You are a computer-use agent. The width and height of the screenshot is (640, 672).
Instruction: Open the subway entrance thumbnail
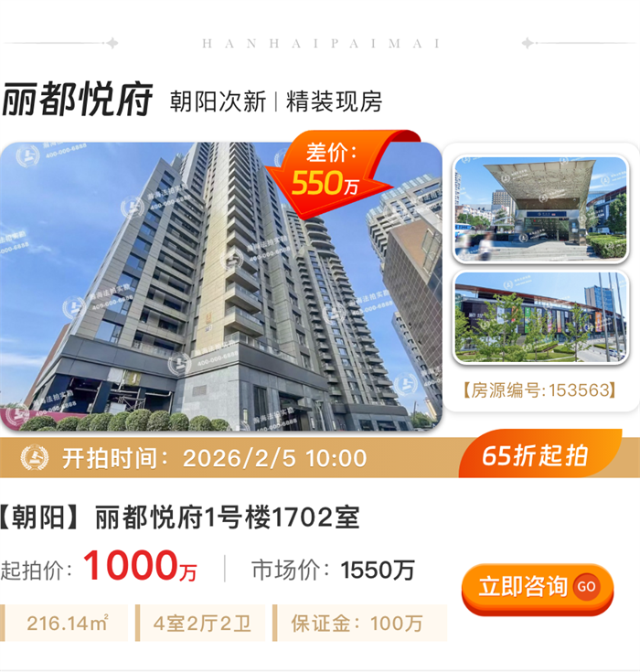pos(541,209)
